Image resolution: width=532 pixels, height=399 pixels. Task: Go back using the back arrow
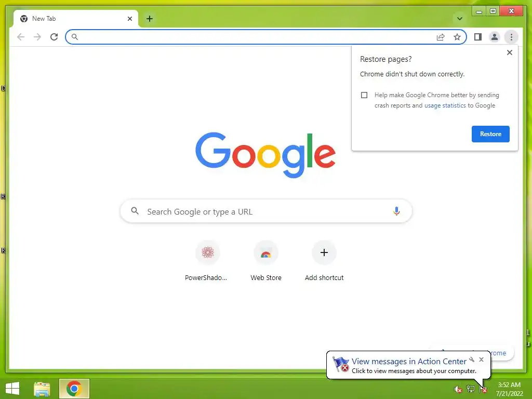click(x=21, y=37)
